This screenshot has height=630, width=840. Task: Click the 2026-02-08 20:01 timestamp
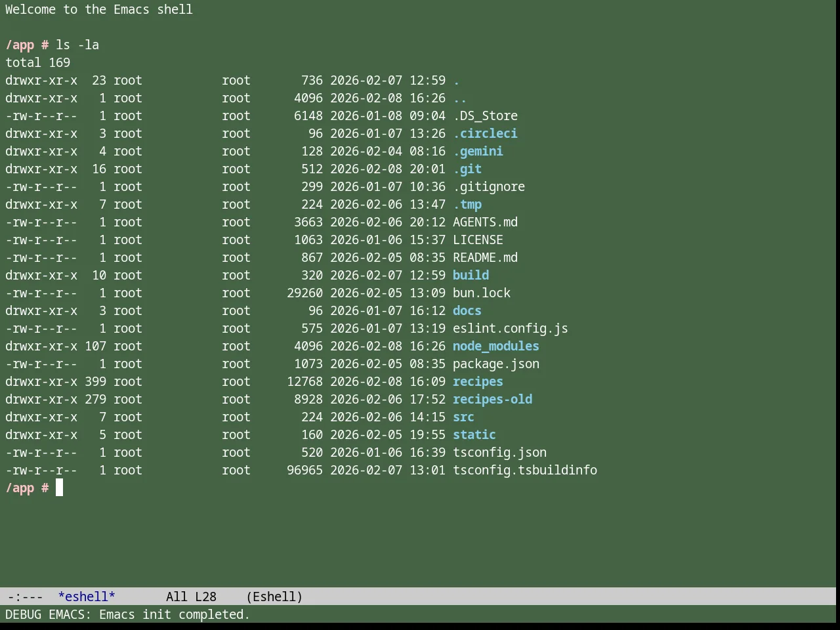click(x=388, y=169)
